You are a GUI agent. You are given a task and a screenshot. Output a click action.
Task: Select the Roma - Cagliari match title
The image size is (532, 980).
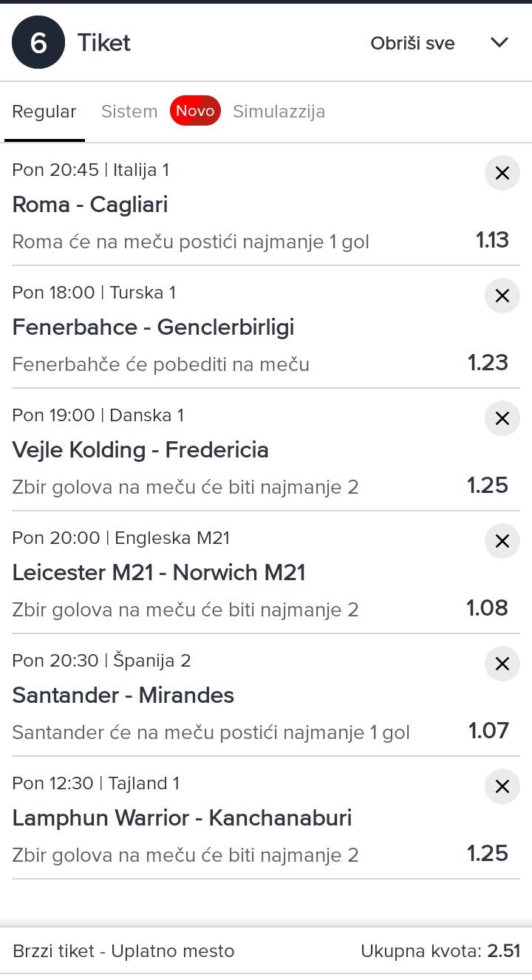click(90, 205)
